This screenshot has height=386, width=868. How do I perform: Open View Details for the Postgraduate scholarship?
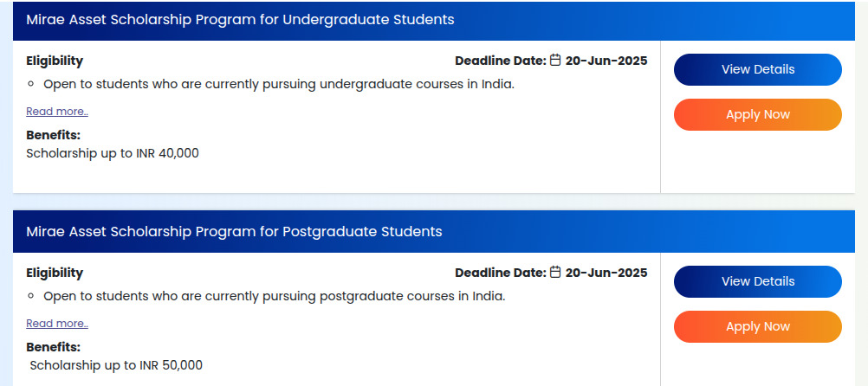point(757,281)
